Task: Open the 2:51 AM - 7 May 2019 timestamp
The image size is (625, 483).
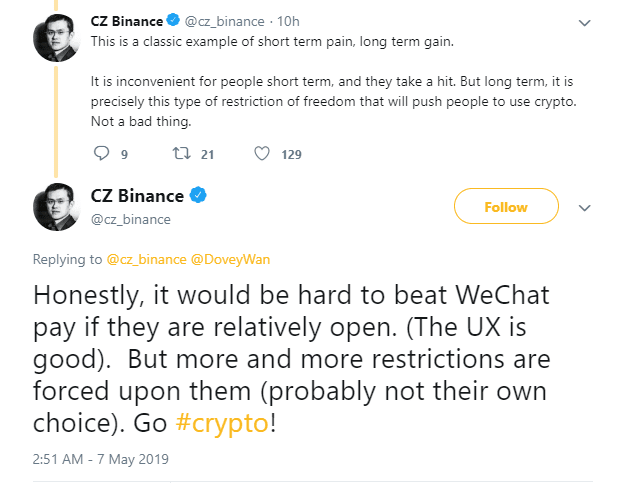Action: point(101,460)
